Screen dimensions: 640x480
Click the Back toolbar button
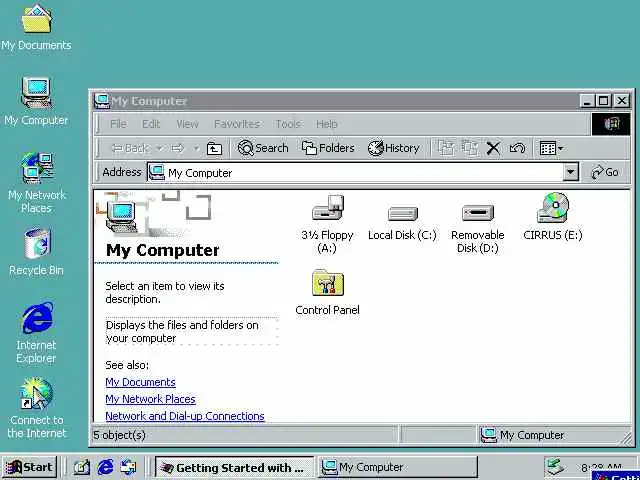click(x=131, y=148)
